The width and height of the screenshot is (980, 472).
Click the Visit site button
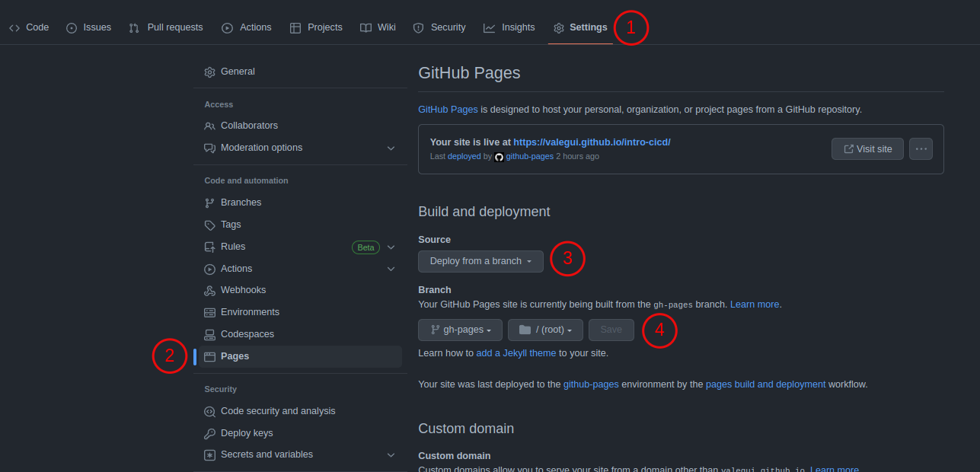click(x=867, y=148)
